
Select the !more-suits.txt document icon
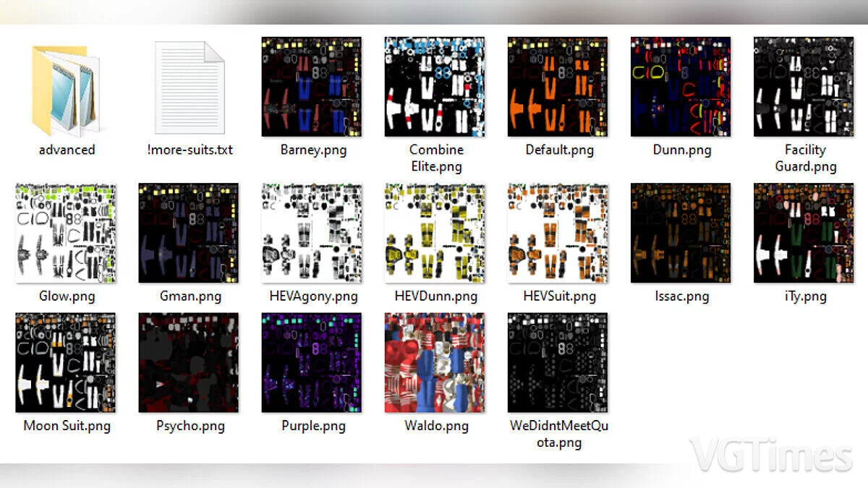click(189, 87)
